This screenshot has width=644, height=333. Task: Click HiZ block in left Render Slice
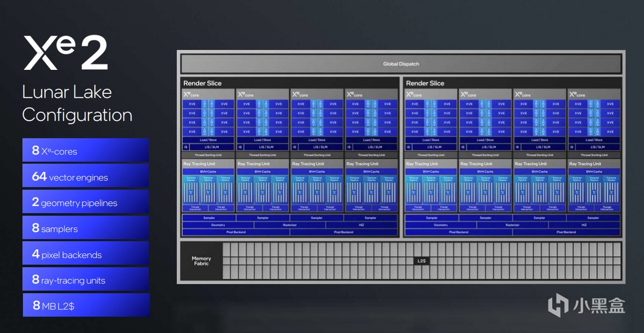coord(362,225)
